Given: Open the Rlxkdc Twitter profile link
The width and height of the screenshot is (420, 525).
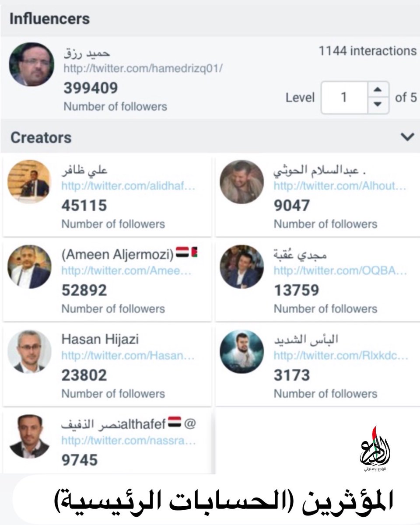Looking at the screenshot, I should (341, 356).
